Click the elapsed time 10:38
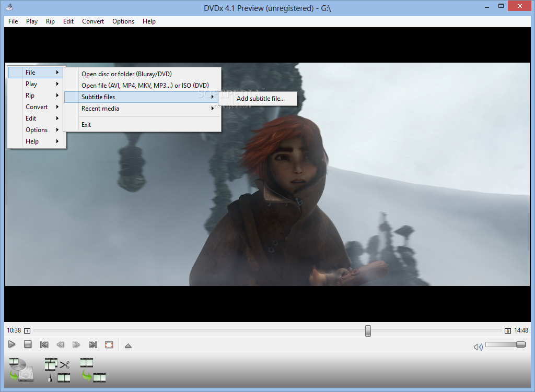 click(14, 330)
